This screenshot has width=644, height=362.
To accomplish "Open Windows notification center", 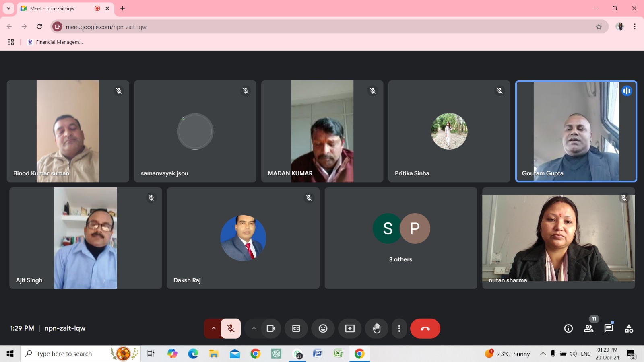I will (x=631, y=354).
